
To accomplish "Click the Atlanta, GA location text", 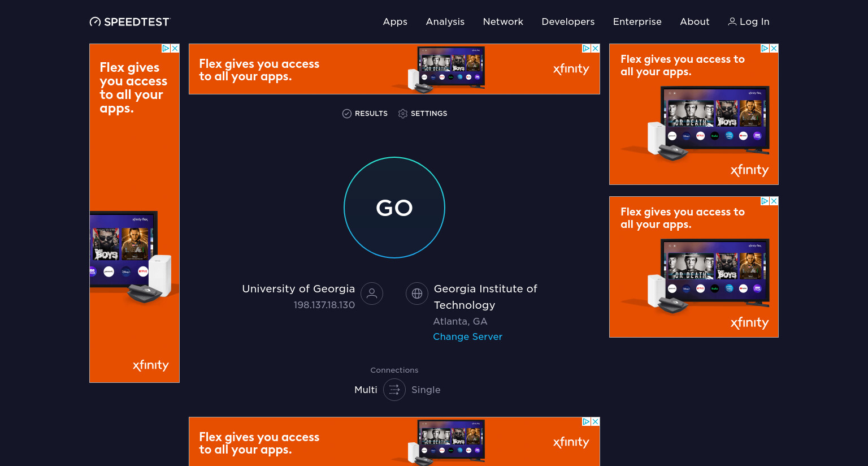I will [x=460, y=321].
